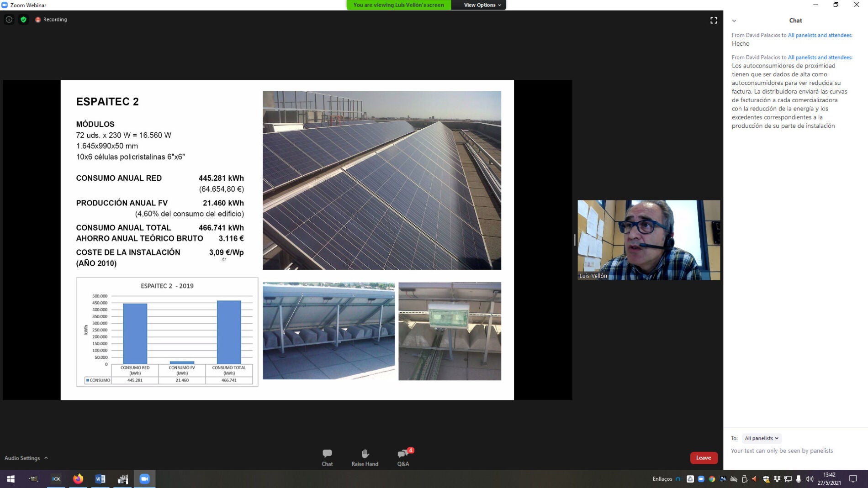Viewport: 868px width, 488px height.
Task: Enter full screen mode
Action: coord(714,21)
